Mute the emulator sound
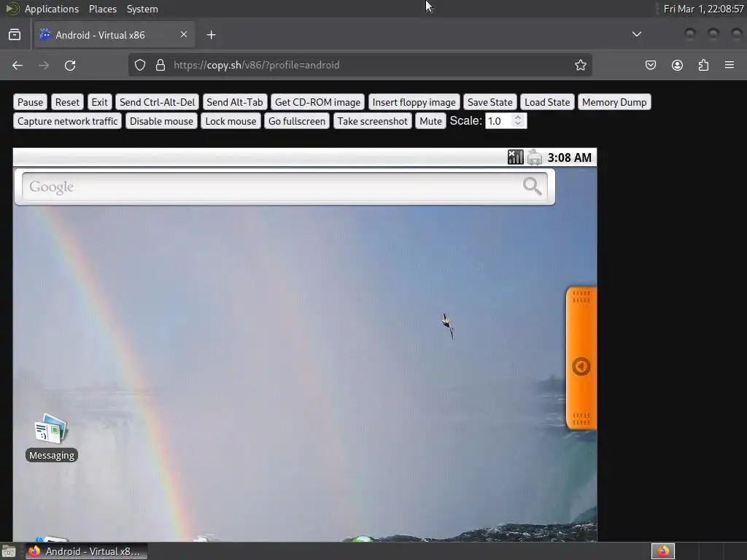This screenshot has width=747, height=560. click(430, 121)
